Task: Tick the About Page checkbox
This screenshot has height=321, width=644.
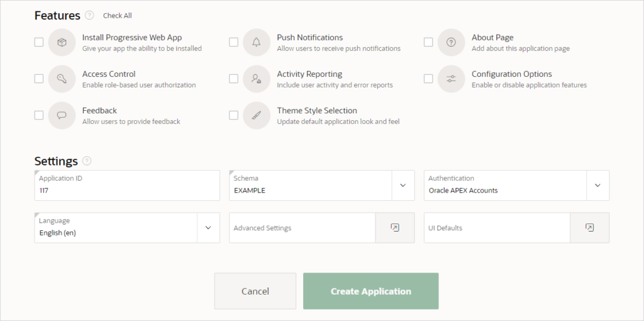Action: [x=428, y=42]
